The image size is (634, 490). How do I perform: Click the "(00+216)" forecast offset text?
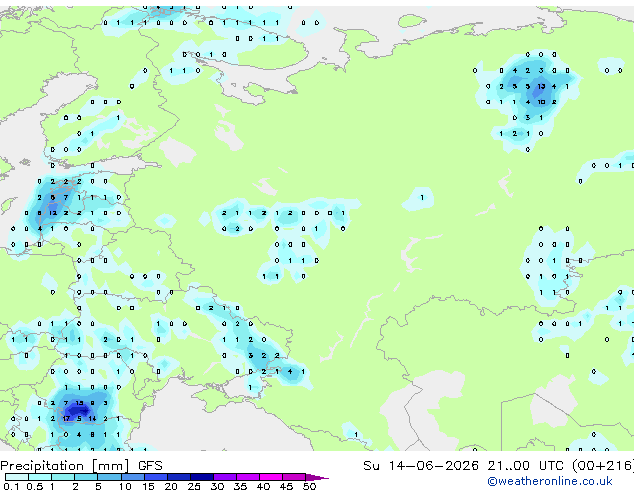[603, 466]
